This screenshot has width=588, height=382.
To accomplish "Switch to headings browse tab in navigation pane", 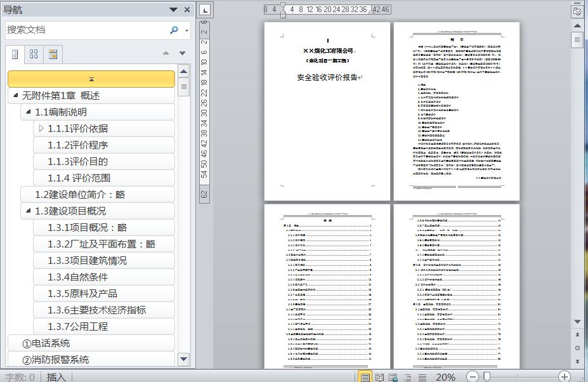I will click(x=15, y=55).
